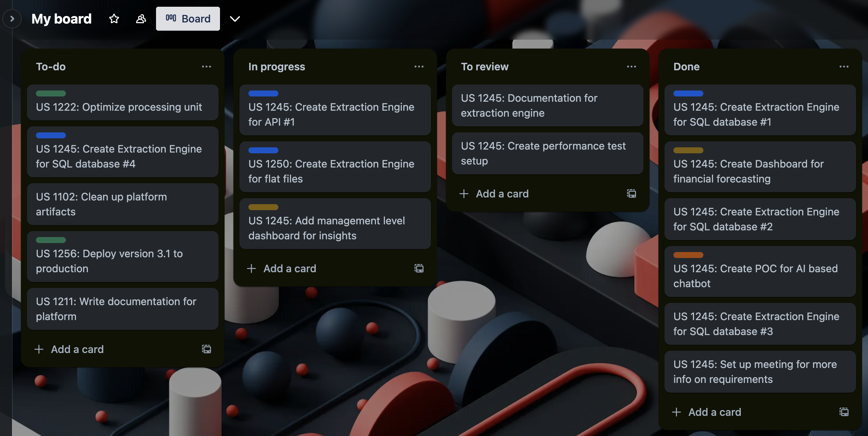This screenshot has height=436, width=868.
Task: Open card US 1222: Optimize processing unit
Action: point(123,102)
